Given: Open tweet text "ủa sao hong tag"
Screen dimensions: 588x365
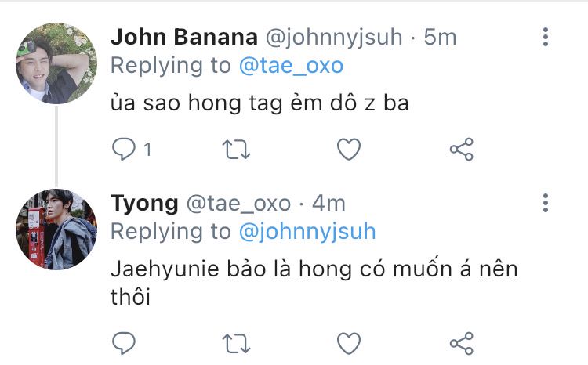Looking at the screenshot, I should (260, 103).
